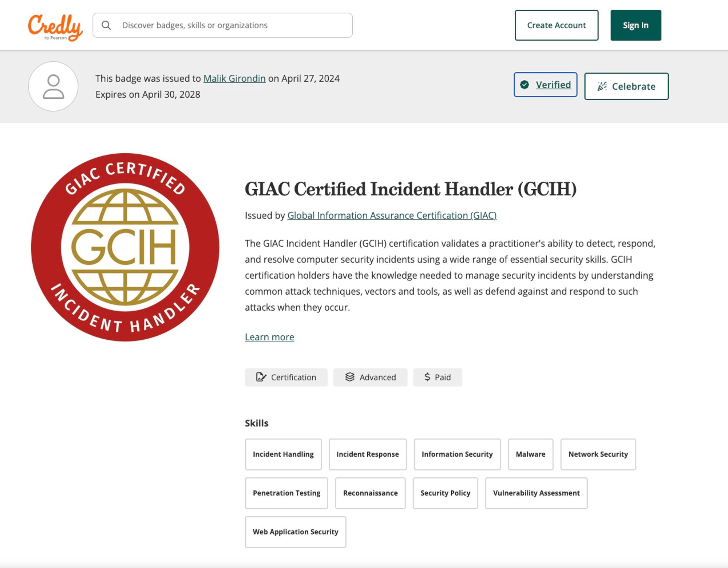Follow the Learn more link
This screenshot has width=728, height=568.
269,337
